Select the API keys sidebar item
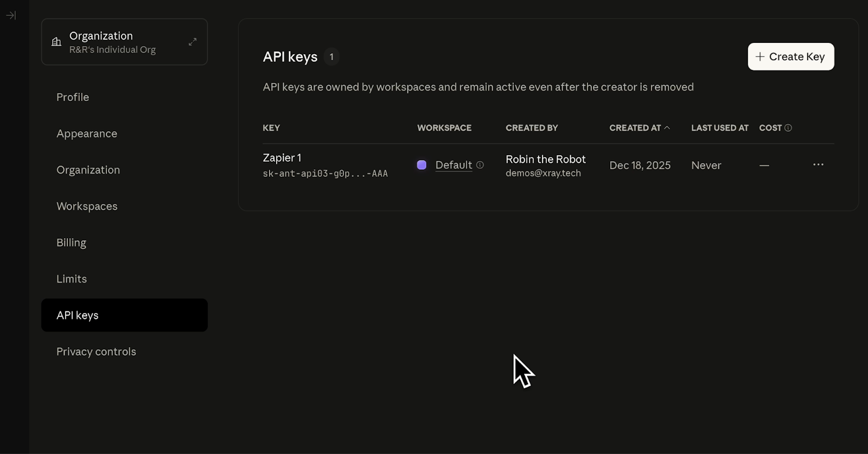 (124, 315)
